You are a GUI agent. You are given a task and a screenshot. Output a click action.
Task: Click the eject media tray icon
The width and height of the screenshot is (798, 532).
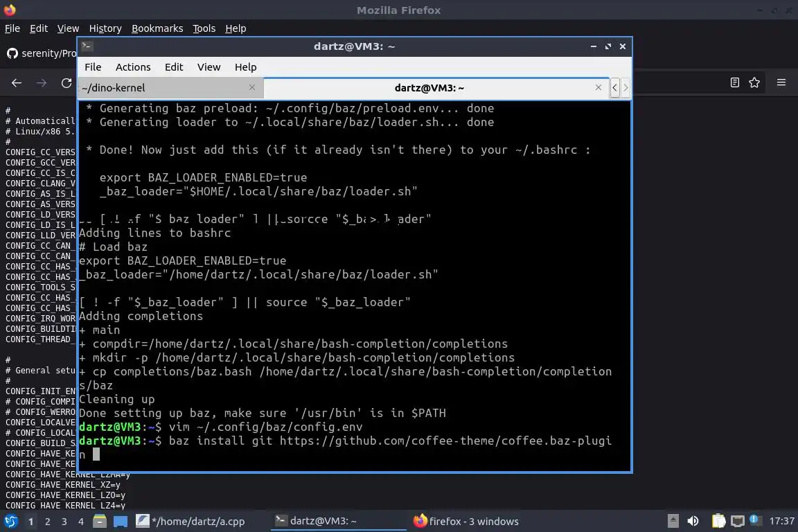(673, 521)
